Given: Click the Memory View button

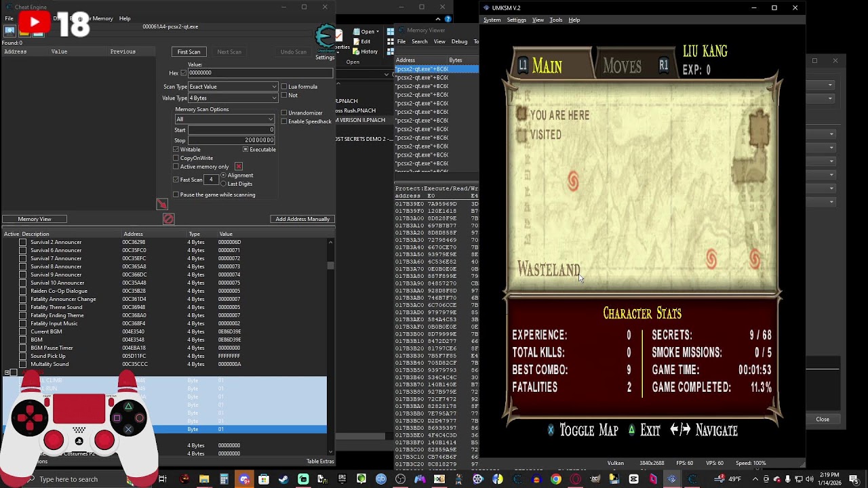Looking at the screenshot, I should click(x=35, y=219).
